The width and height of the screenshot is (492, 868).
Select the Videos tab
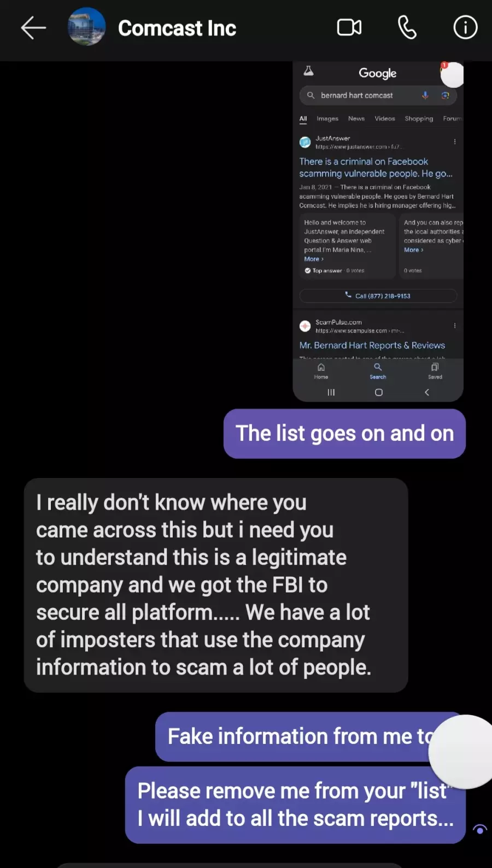point(385,119)
